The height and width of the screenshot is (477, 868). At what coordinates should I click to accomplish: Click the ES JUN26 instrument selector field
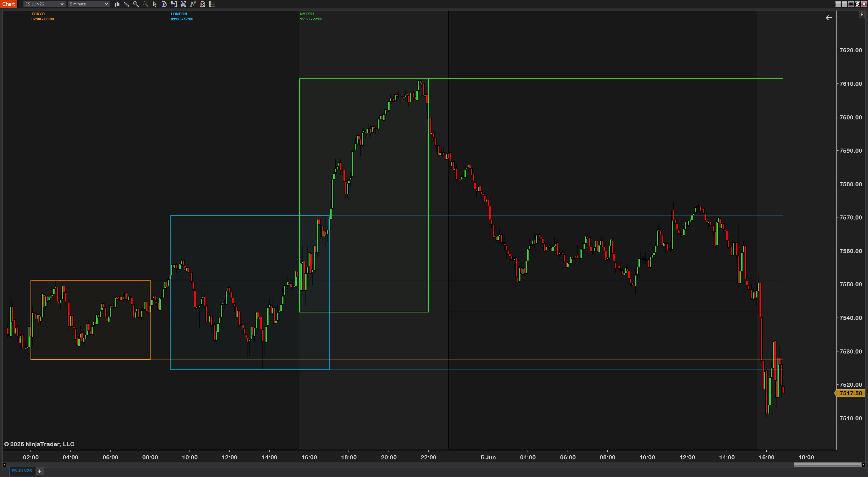tap(41, 4)
